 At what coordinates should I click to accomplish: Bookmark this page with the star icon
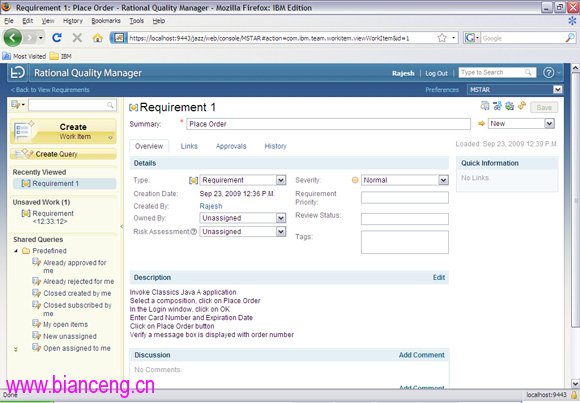coord(442,38)
